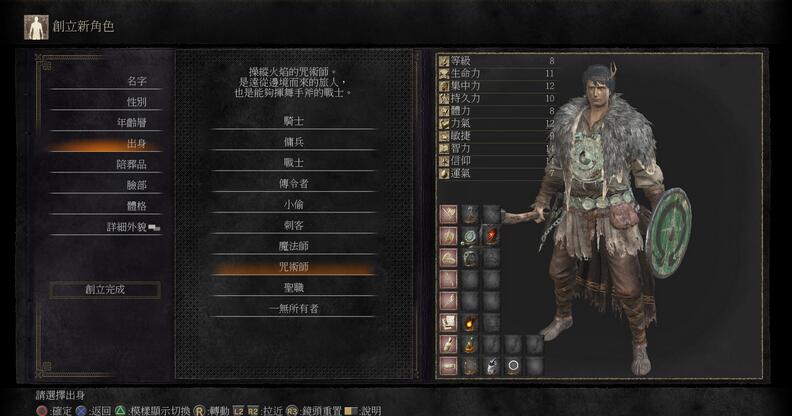Click the character silhouette icon beside 創立新角色

[x=36, y=27]
